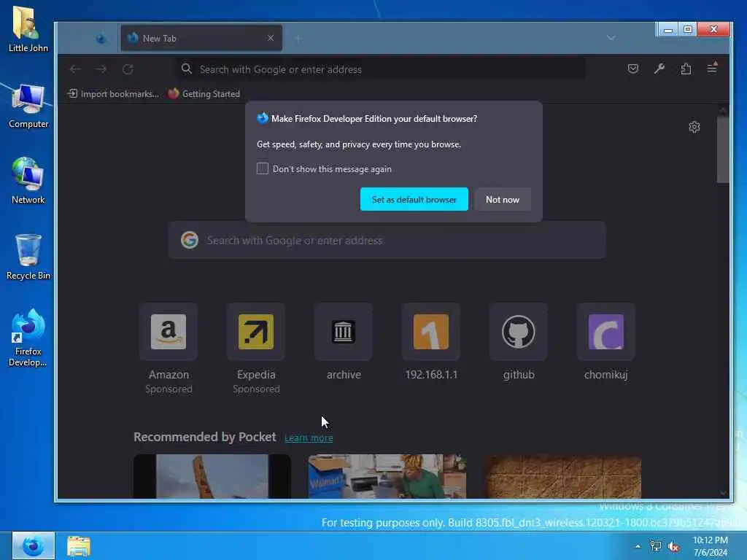The height and width of the screenshot is (560, 747).
Task: Click the Google search box on page
Action: 387,240
